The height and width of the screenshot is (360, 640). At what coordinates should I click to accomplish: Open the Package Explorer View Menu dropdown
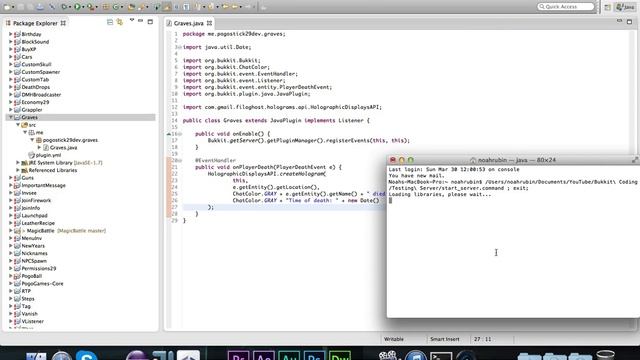coord(131,20)
